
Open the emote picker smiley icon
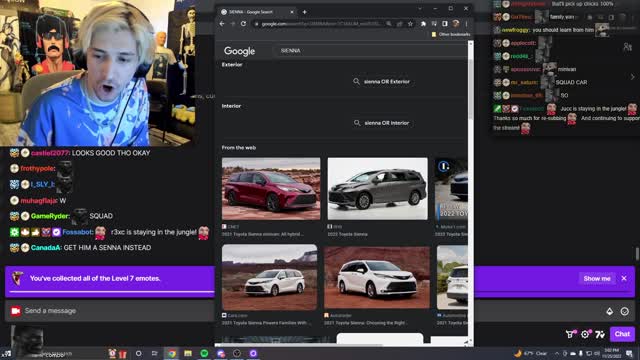coord(624,311)
